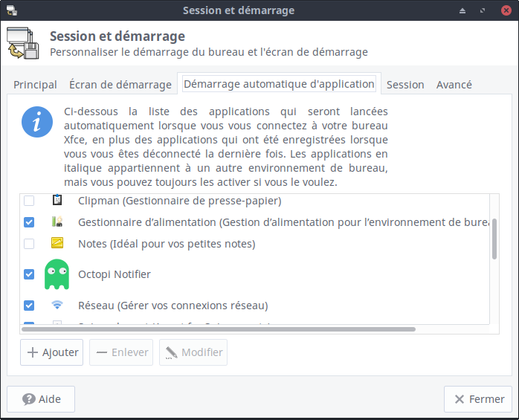Uncheck Gestionnaire d'alimentation autostart
This screenshot has width=519, height=420.
[29, 222]
